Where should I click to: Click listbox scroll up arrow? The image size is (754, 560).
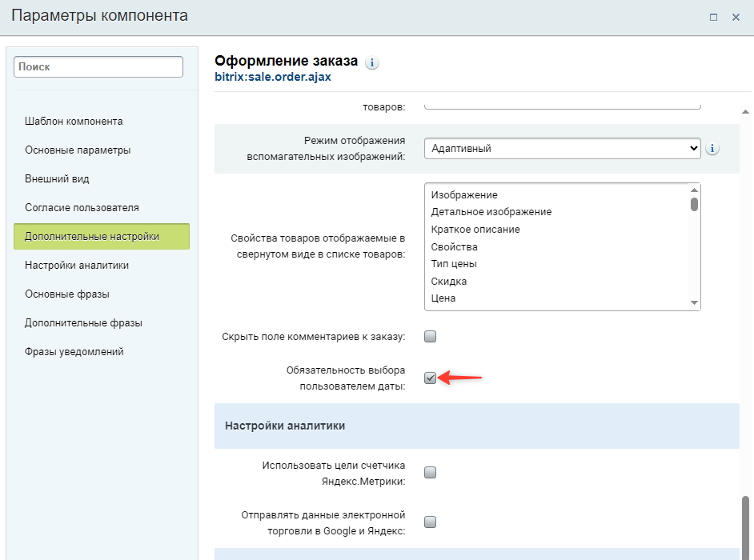click(x=695, y=190)
